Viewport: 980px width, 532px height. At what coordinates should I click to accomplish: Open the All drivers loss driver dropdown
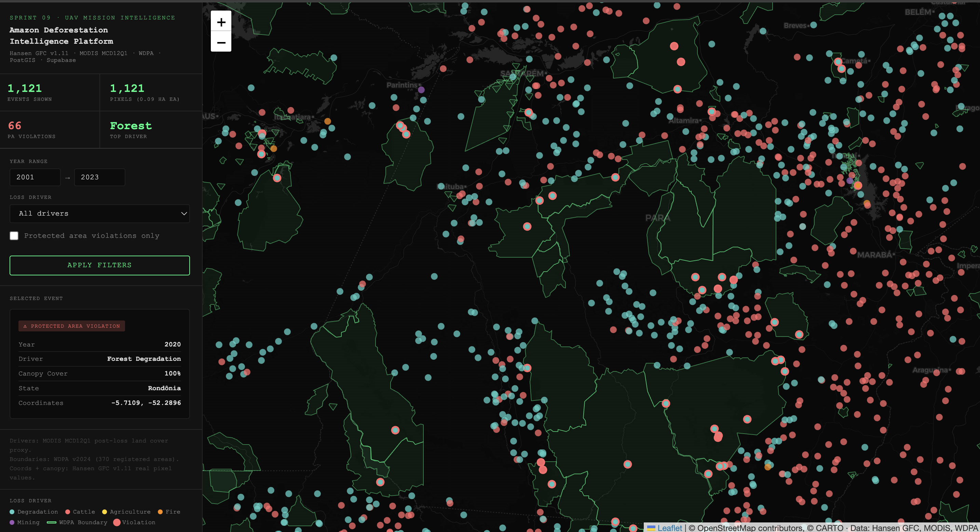100,214
